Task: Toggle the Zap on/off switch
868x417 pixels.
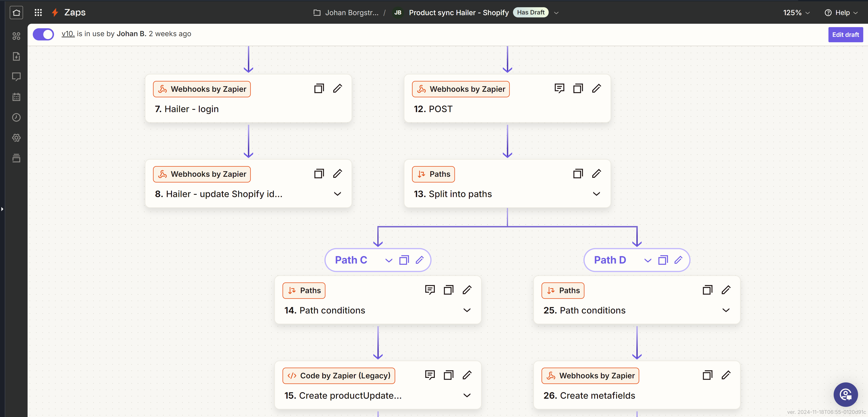Action: point(43,34)
